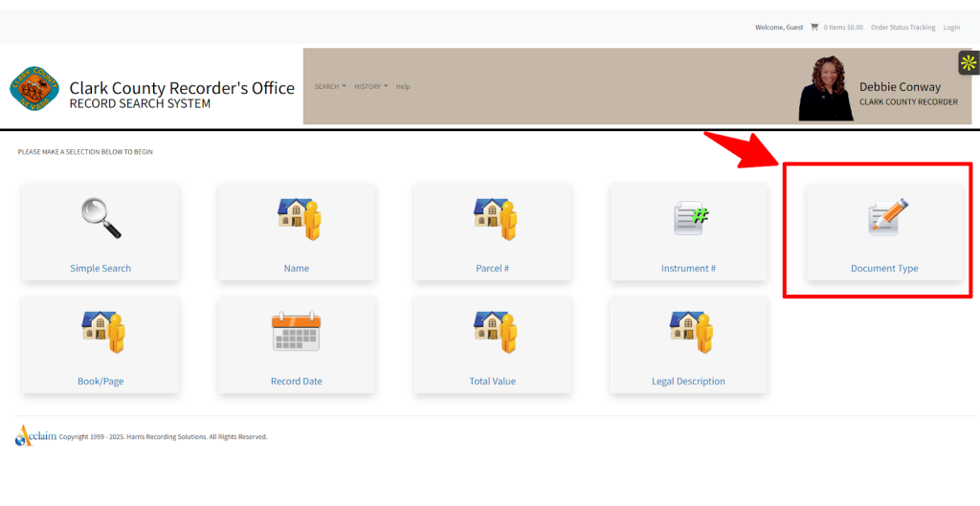
Task: Click the Instrument # document icon
Action: [x=690, y=218]
